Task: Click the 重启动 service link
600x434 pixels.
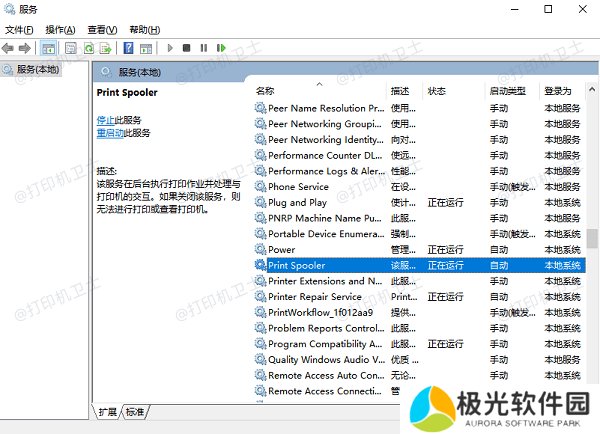Action: click(x=109, y=133)
